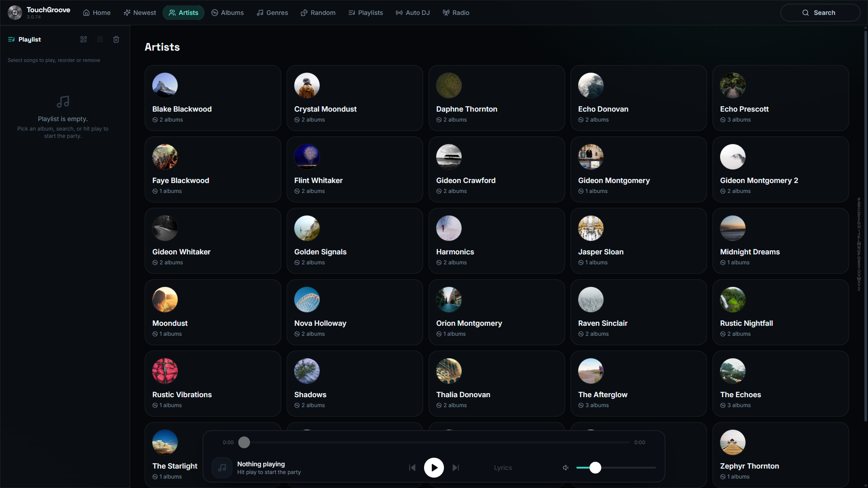Image resolution: width=868 pixels, height=488 pixels.
Task: Click the Search field at top right
Action: click(820, 13)
